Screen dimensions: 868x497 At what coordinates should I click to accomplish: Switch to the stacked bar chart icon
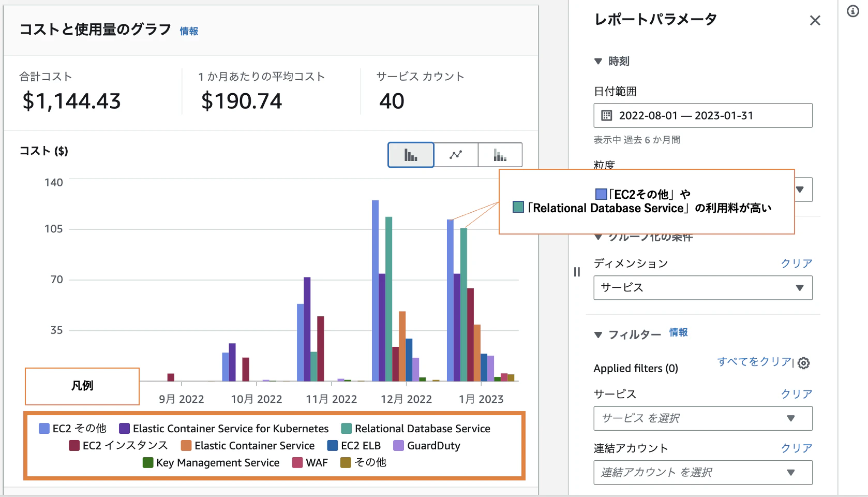tap(500, 155)
